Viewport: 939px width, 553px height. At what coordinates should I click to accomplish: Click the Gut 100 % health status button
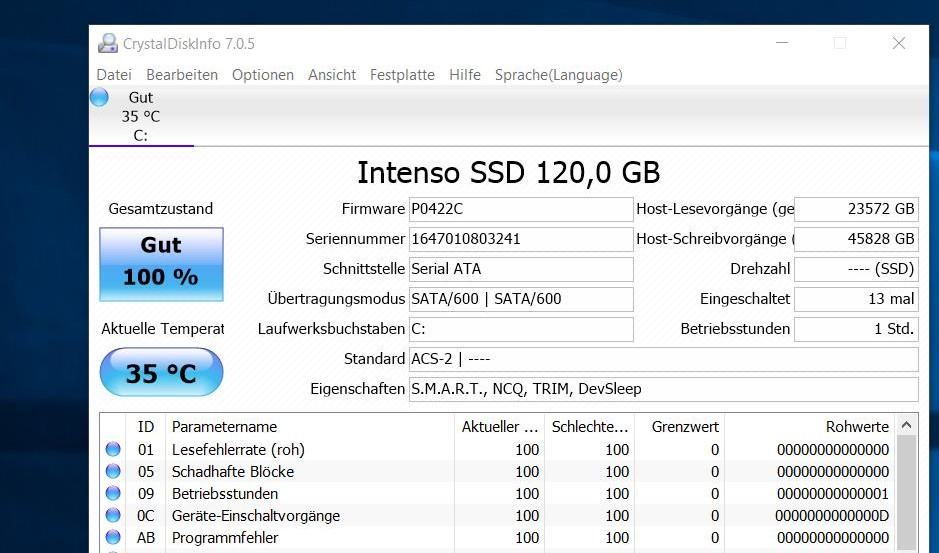(161, 264)
